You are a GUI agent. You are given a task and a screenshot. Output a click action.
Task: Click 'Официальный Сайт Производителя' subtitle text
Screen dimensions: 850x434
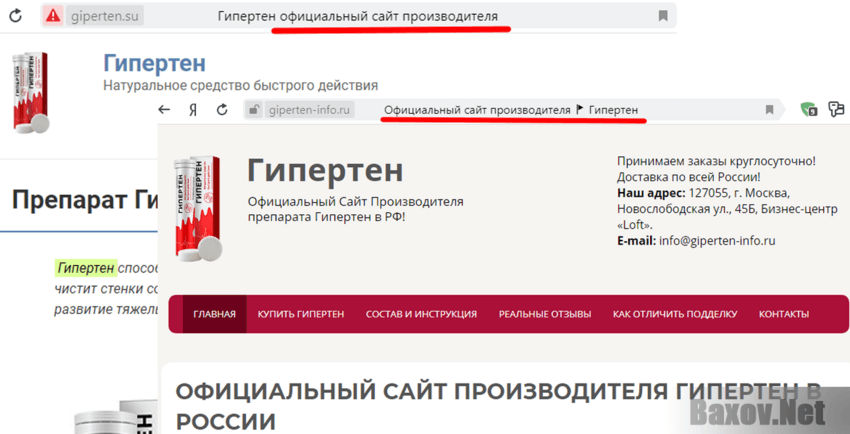pyautogui.click(x=356, y=202)
